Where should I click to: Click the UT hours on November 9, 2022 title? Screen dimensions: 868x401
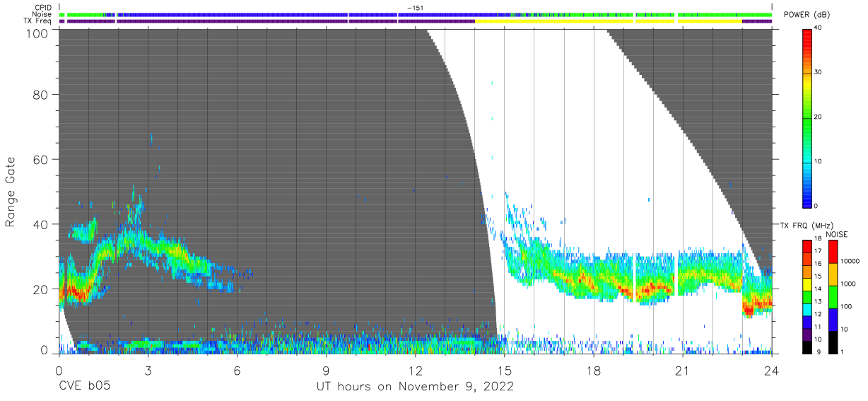(414, 386)
